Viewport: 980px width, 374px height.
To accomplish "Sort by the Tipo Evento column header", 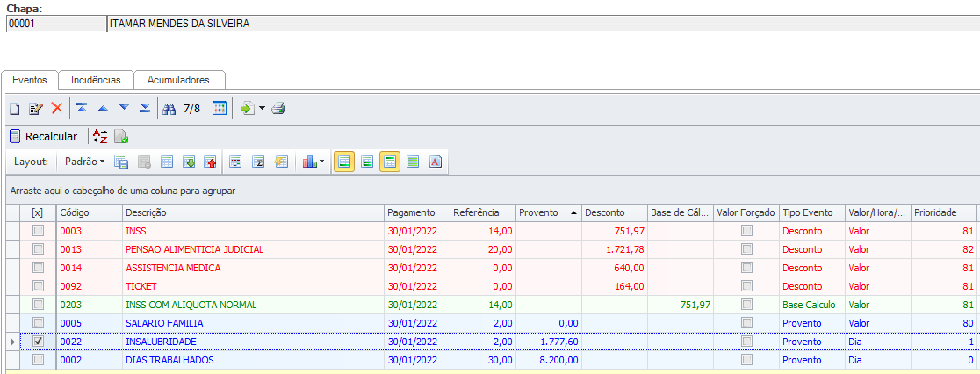I will 812,213.
